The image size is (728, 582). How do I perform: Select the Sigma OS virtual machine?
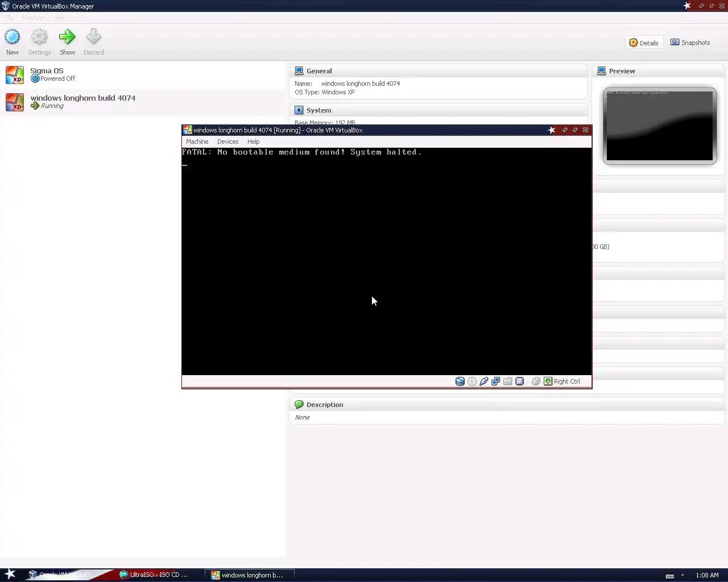coord(142,75)
